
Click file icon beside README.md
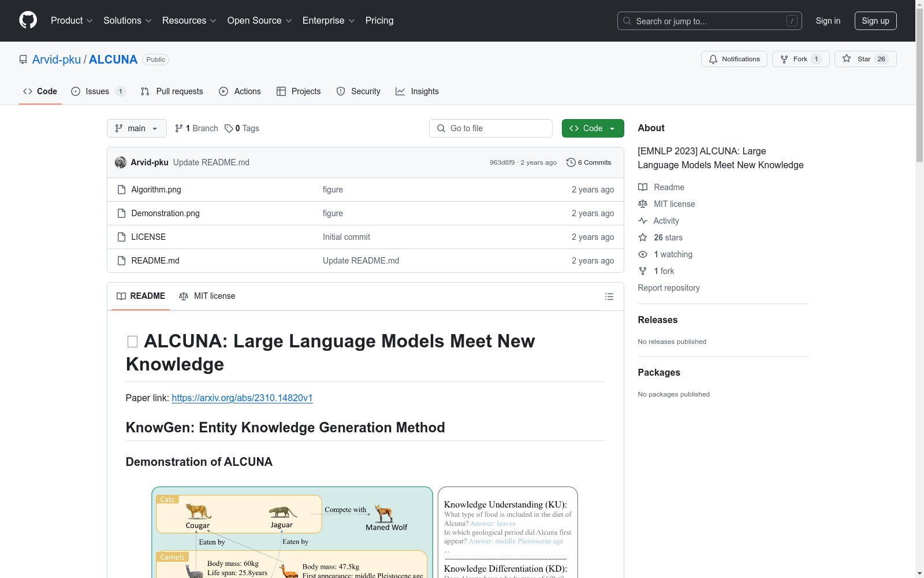[121, 261]
